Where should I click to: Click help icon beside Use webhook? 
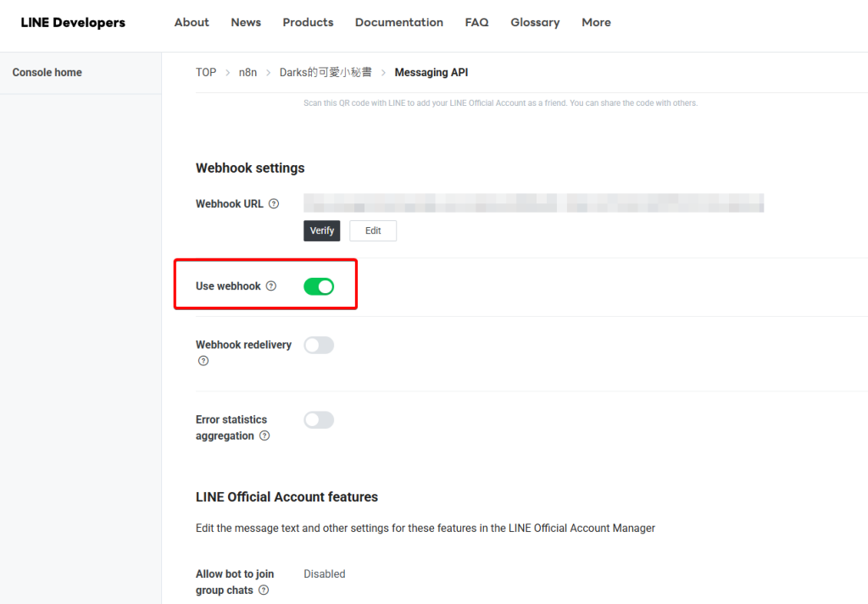(x=271, y=286)
